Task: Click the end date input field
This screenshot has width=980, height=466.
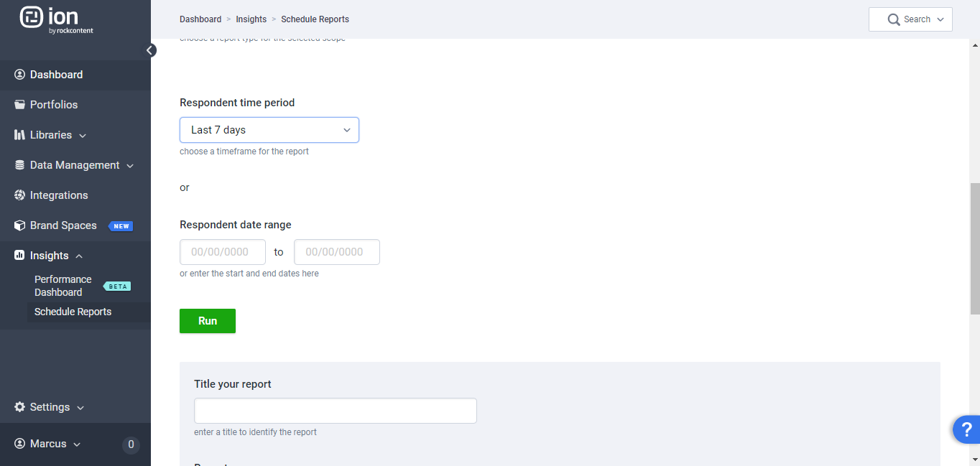Action: [337, 252]
